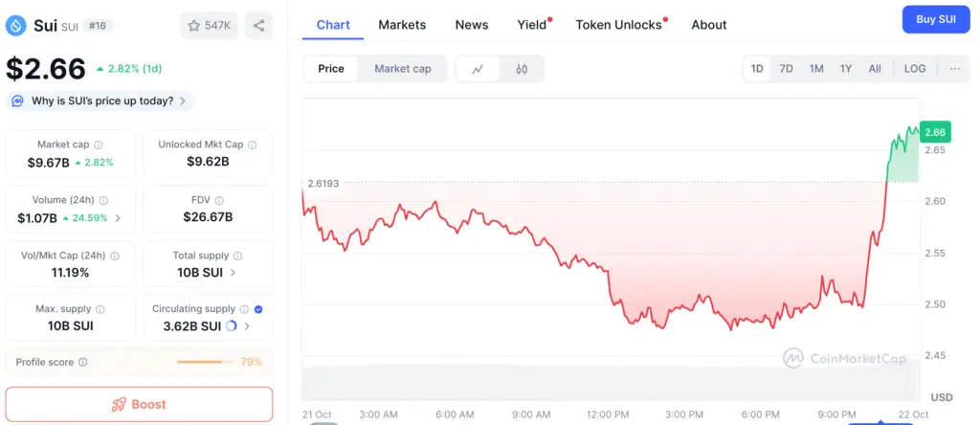
Task: Click the FDV info icon
Action: coord(219,200)
